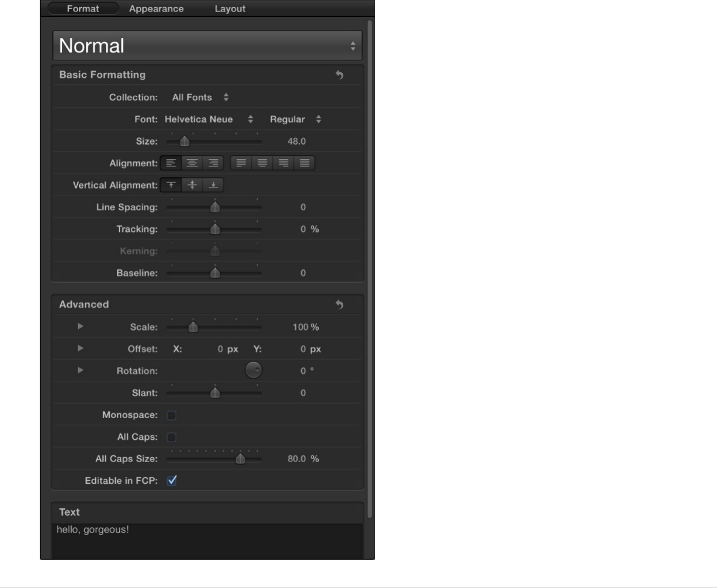The width and height of the screenshot is (717, 588).
Task: Click the Baseline slider
Action: tap(214, 273)
